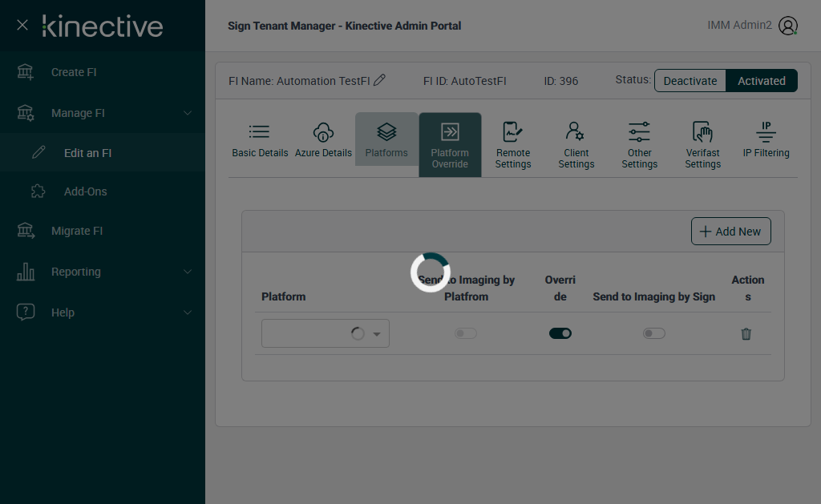The height and width of the screenshot is (504, 821).
Task: Toggle the Override switch off
Action: pyautogui.click(x=560, y=333)
